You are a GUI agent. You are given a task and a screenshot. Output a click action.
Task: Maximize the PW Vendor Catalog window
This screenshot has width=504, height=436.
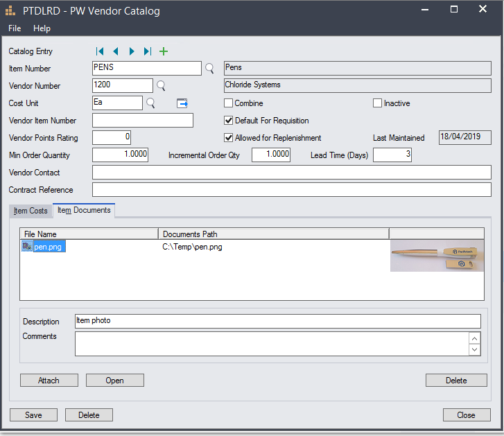pos(454,9)
